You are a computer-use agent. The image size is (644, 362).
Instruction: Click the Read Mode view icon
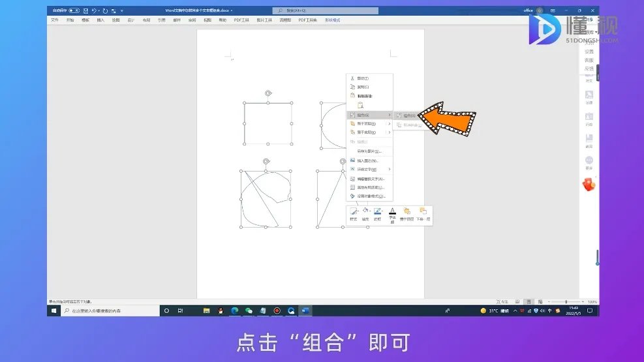pyautogui.click(x=517, y=301)
